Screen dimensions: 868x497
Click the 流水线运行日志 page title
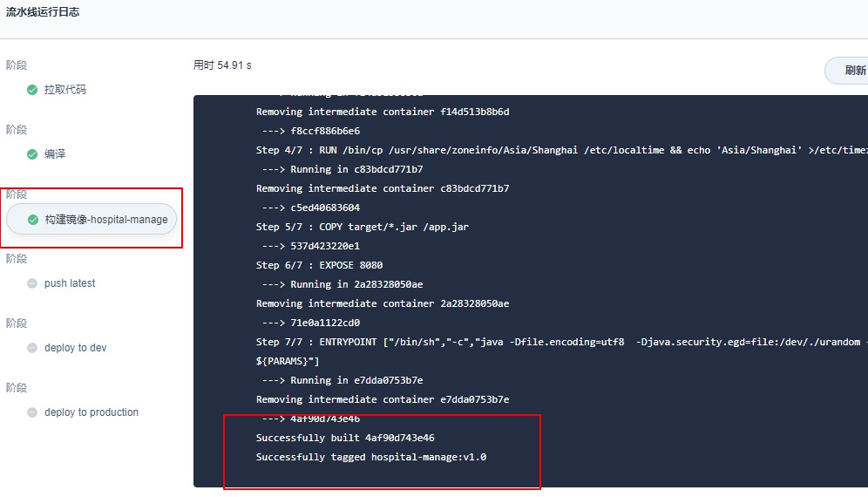coord(43,13)
